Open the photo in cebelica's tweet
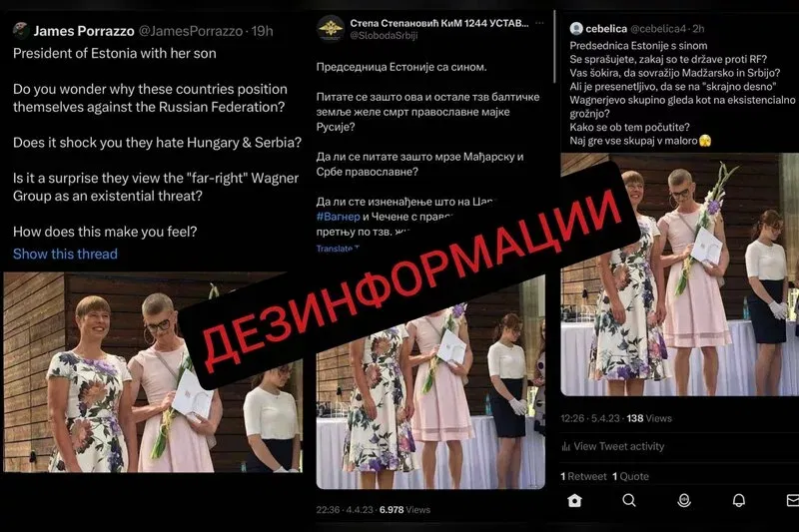The height and width of the screenshot is (532, 799). click(x=680, y=274)
